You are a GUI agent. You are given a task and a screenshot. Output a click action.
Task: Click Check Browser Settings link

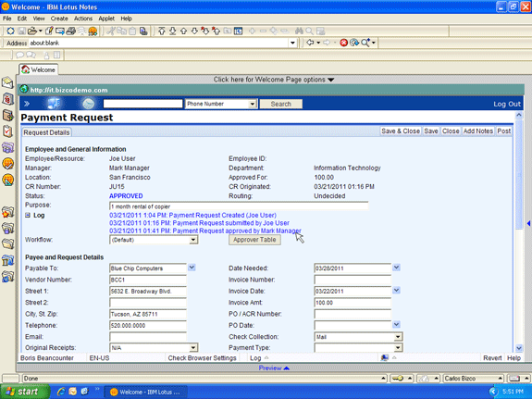(x=202, y=358)
